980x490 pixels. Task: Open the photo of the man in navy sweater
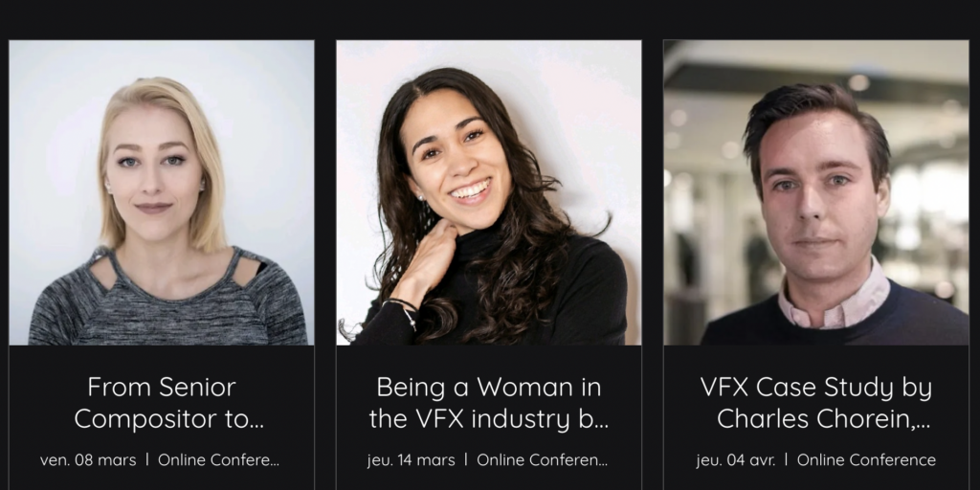click(x=815, y=191)
